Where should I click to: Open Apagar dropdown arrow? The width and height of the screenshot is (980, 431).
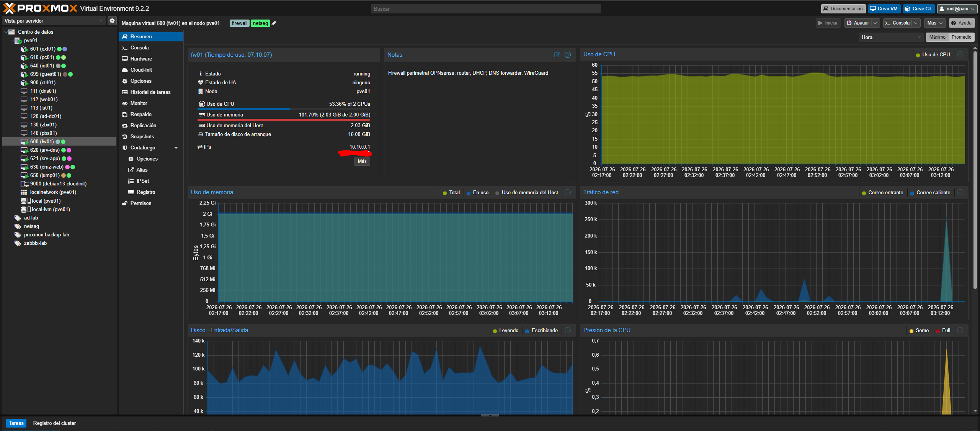(x=875, y=23)
